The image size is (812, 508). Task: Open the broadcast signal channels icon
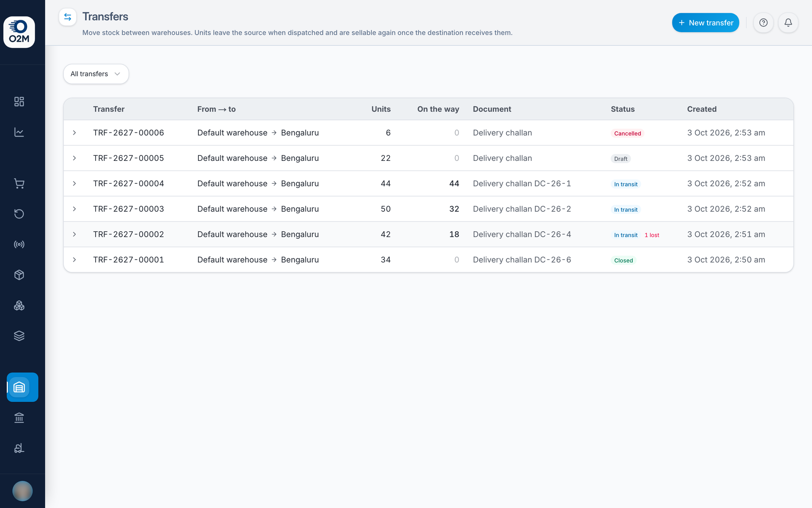point(19,244)
